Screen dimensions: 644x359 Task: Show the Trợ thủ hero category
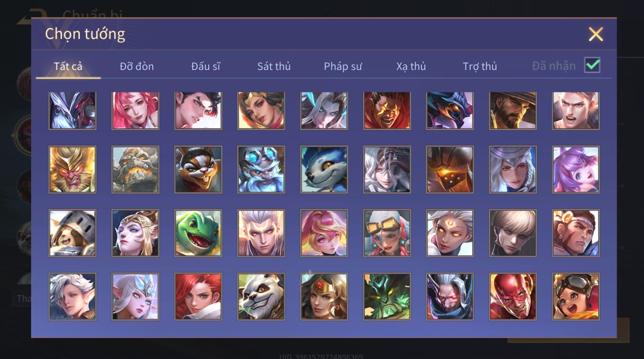480,66
